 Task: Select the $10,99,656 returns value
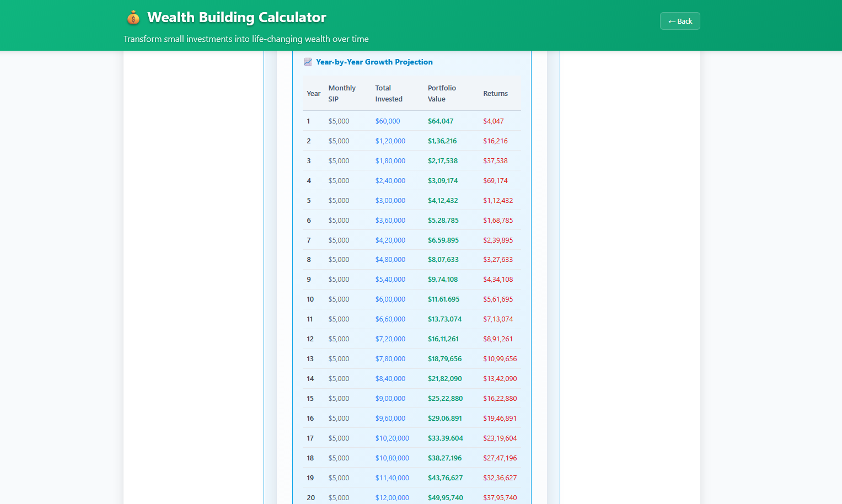[500, 358]
